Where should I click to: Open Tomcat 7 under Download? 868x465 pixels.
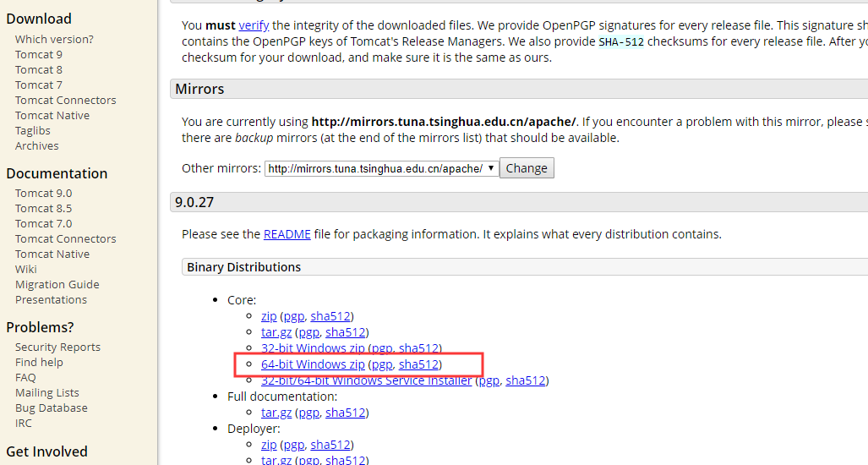tap(39, 85)
